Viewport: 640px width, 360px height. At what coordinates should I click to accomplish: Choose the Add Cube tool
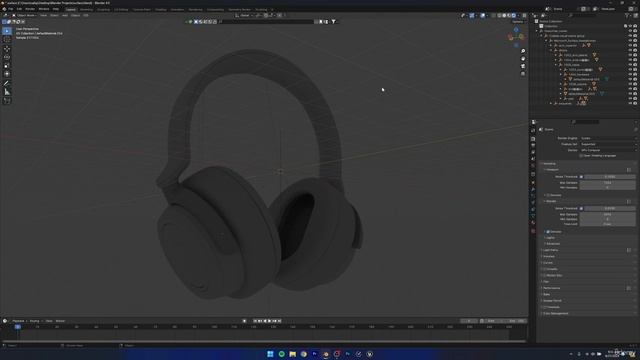click(x=7, y=100)
